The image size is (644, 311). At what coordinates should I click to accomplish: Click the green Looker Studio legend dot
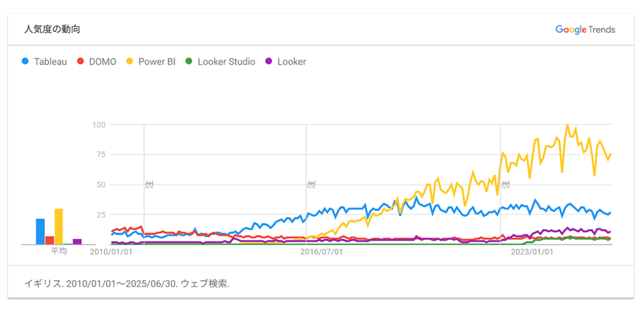[189, 62]
